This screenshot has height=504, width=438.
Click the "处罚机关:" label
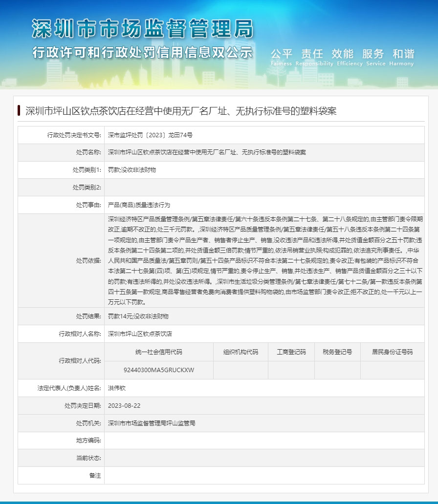click(88, 423)
